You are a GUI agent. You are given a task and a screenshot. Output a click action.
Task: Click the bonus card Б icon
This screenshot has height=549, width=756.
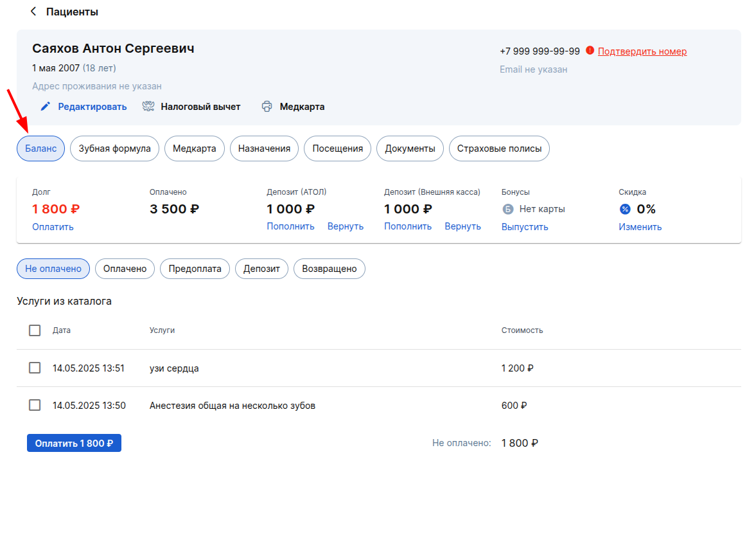[x=507, y=209]
